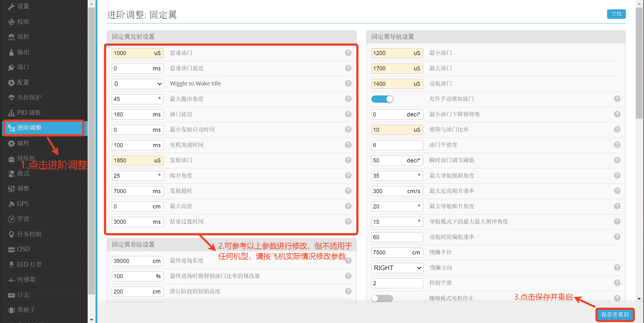Viewport: 644px width, 323px height.
Task: Click the help icon for 最大导航爬升角度
Action: (x=617, y=206)
